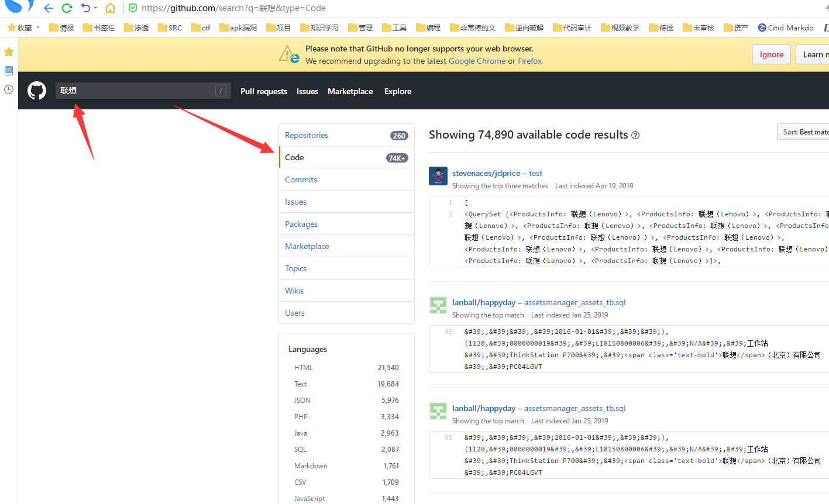829x504 pixels.
Task: Open the browser home icon
Action: (110, 8)
